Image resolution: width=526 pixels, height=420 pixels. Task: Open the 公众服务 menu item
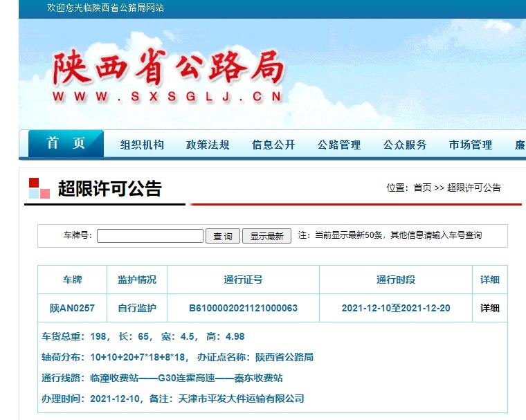(406, 145)
